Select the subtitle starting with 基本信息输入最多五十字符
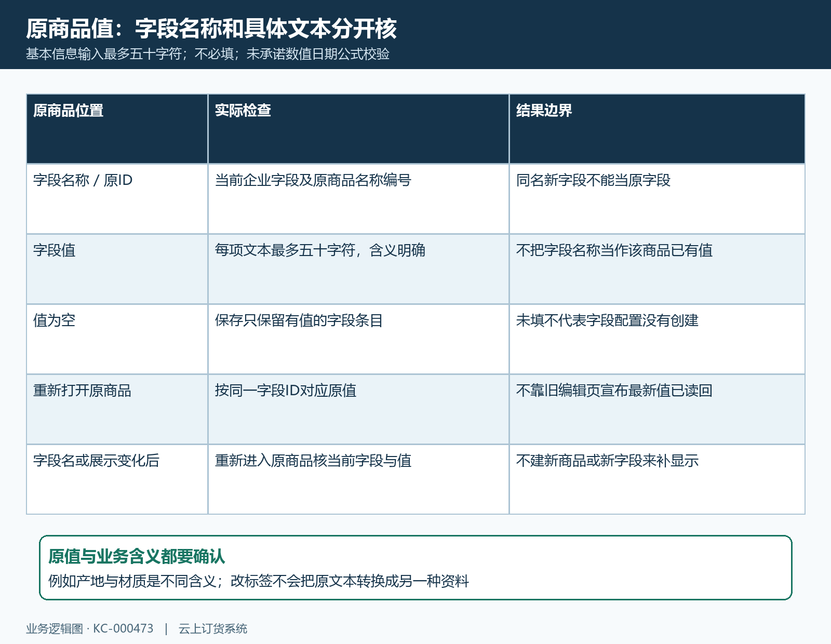 (208, 54)
